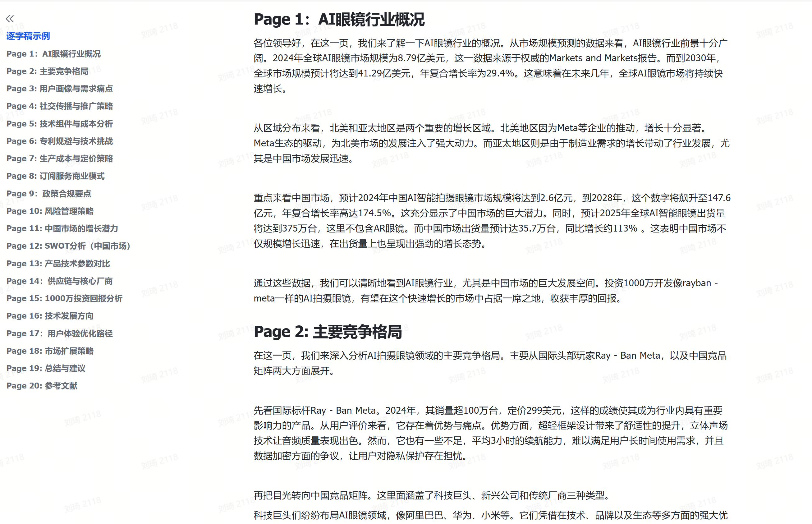This screenshot has height=524, width=812.
Task: Navigate to Page 10: 风险管理策略
Action: 50,211
